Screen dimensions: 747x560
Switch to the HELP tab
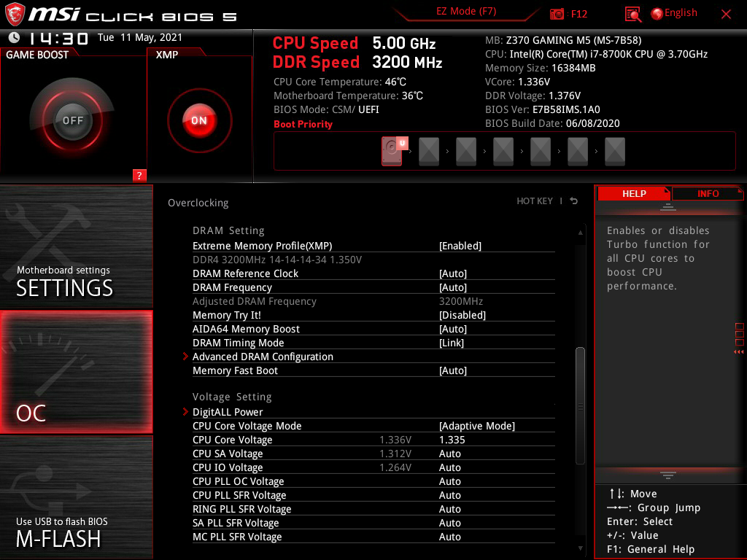634,193
